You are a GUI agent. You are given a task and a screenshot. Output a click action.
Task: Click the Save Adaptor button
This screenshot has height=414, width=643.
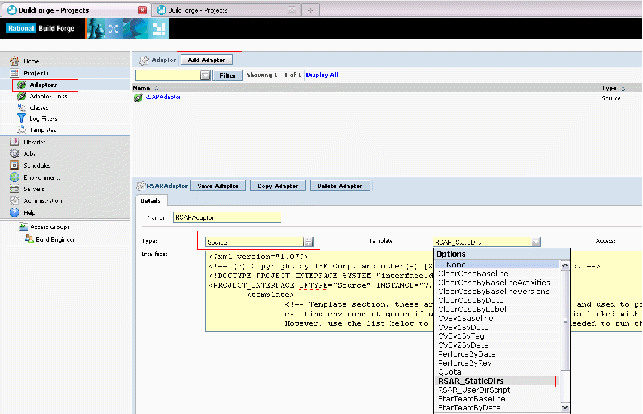[x=218, y=186]
